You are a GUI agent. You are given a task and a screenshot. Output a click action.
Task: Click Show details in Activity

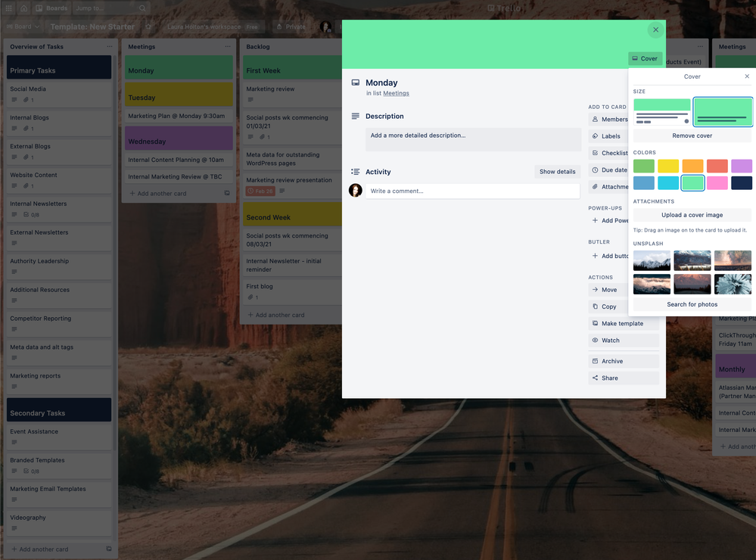tap(557, 172)
